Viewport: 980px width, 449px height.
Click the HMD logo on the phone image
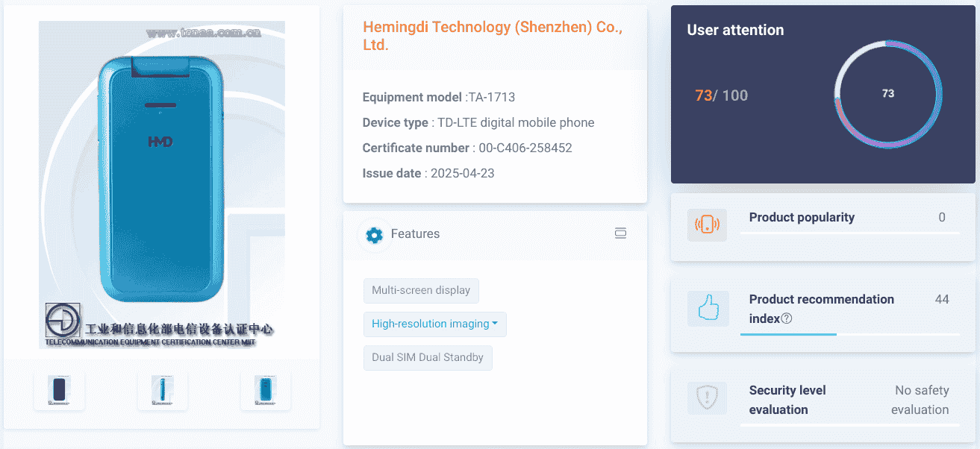tap(160, 142)
